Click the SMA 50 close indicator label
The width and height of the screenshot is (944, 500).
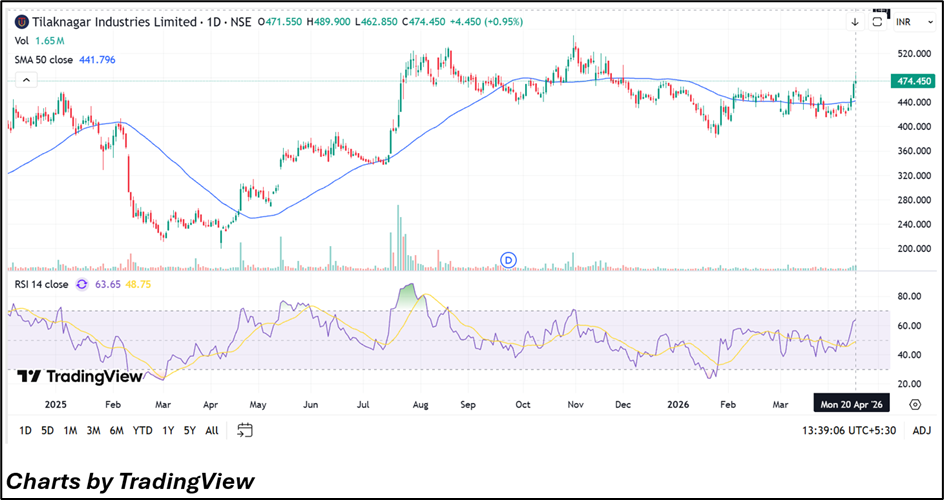[45, 60]
